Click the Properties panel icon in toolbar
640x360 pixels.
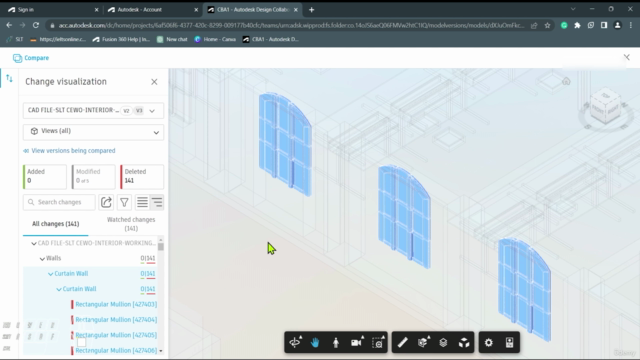coord(509,342)
